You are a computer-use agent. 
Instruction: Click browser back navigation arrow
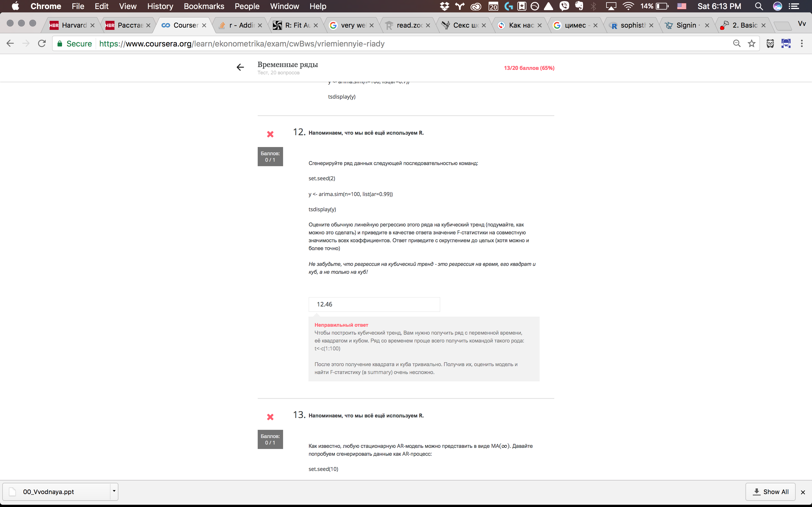10,44
